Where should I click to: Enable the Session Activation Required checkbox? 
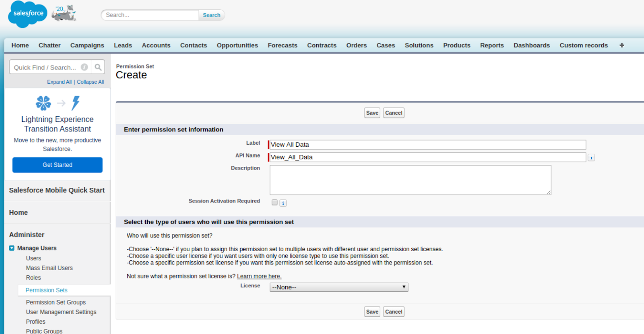(x=275, y=203)
